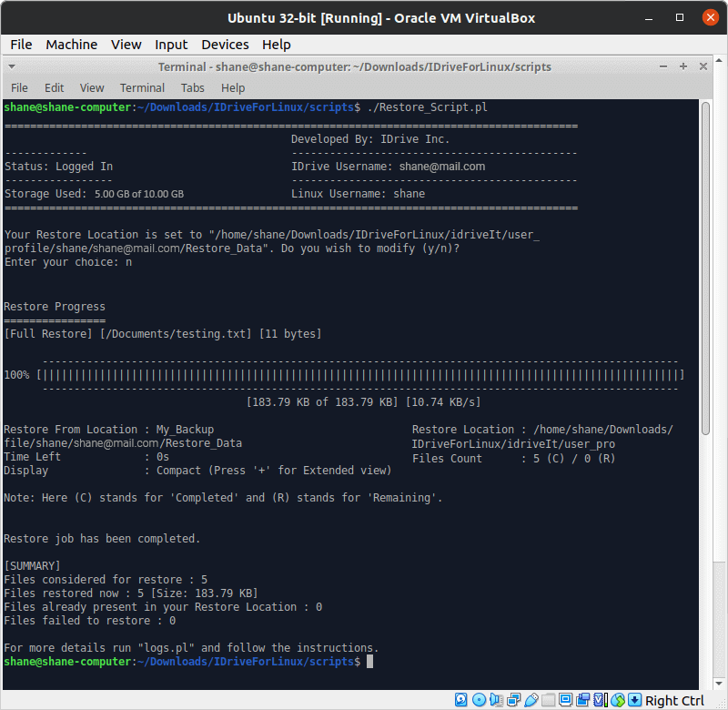Click the Note about Completed and Remaining

(x=223, y=498)
